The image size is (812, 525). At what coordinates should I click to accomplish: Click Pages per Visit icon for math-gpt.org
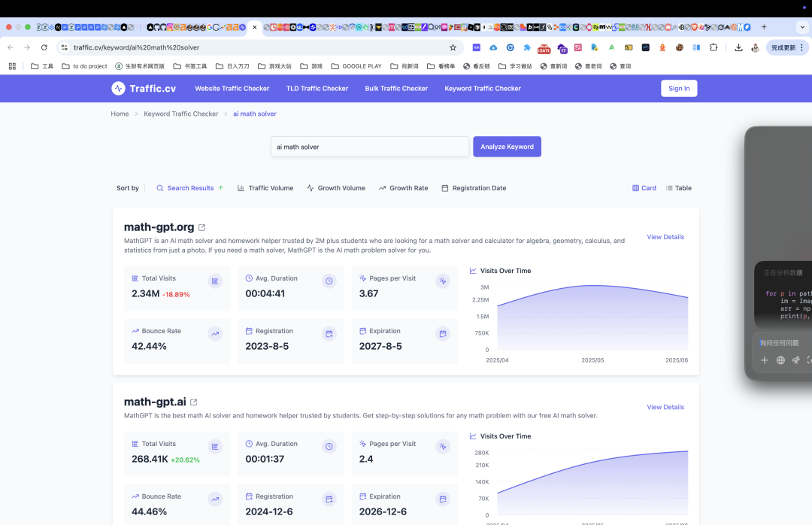pyautogui.click(x=443, y=281)
